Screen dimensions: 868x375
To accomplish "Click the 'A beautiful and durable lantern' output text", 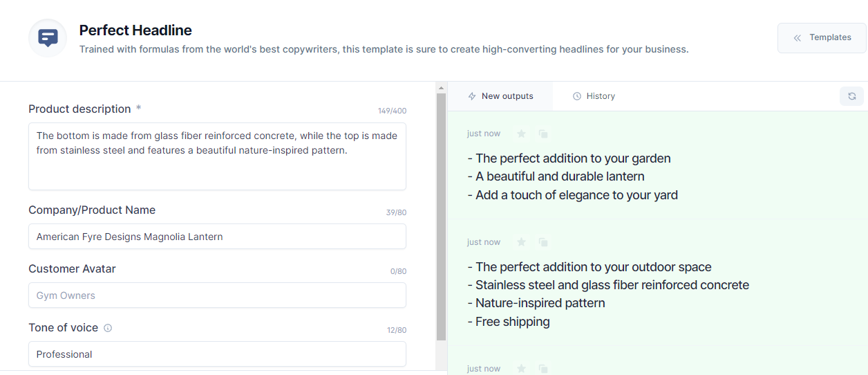I will pyautogui.click(x=560, y=176).
